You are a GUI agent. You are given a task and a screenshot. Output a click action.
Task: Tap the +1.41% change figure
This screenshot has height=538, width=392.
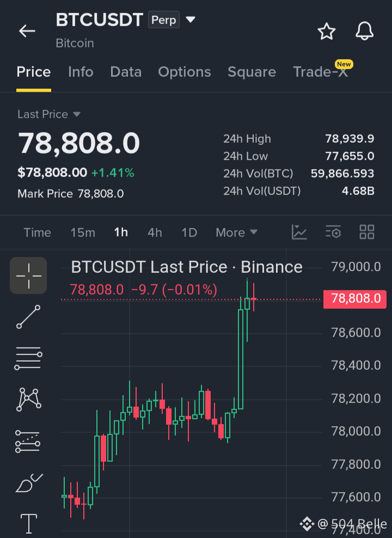coord(113,173)
